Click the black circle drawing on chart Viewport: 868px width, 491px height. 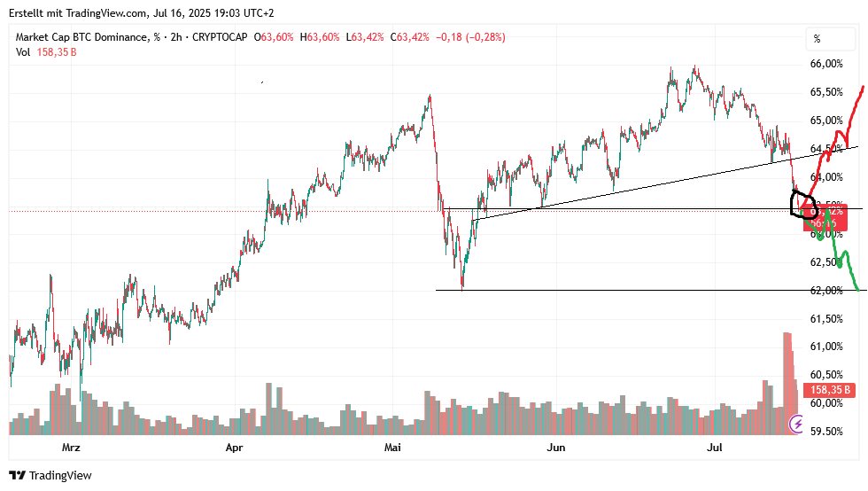pyautogui.click(x=803, y=204)
